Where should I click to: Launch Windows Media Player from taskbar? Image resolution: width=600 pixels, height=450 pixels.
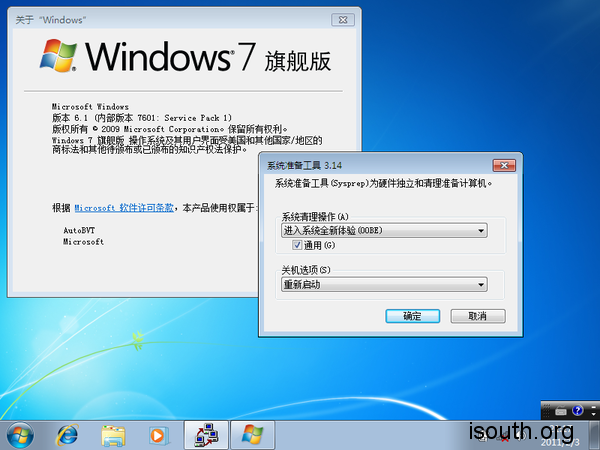tap(158, 434)
